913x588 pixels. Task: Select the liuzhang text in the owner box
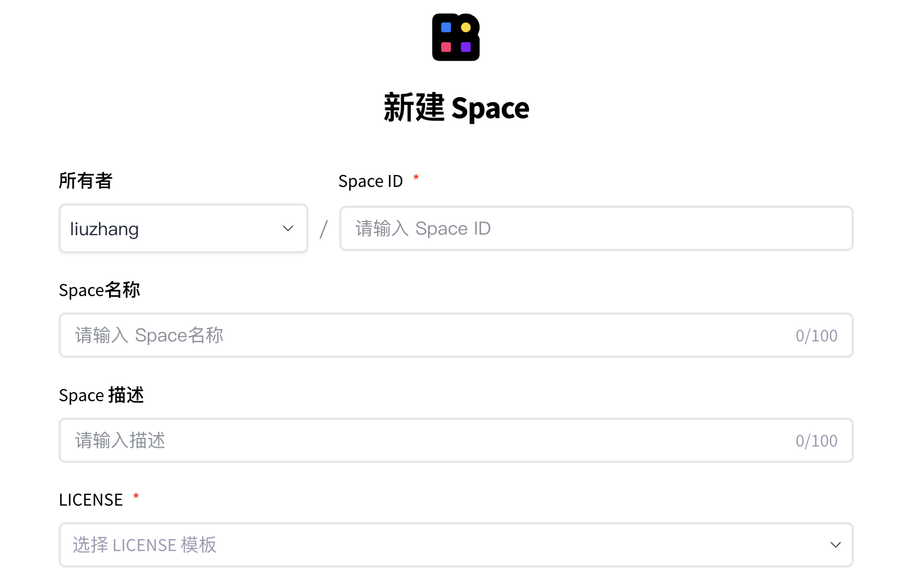pos(105,229)
